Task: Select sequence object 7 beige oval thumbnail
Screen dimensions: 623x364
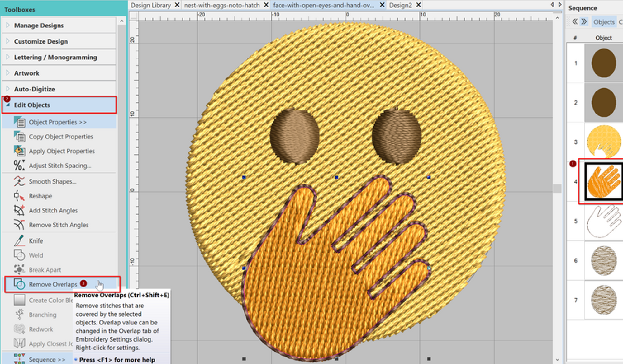Action: tap(604, 300)
